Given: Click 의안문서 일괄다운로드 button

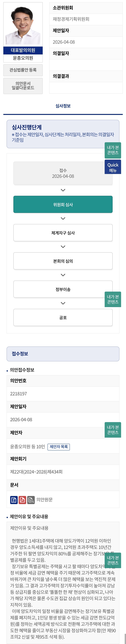Looking at the screenshot, I should coord(23,86).
